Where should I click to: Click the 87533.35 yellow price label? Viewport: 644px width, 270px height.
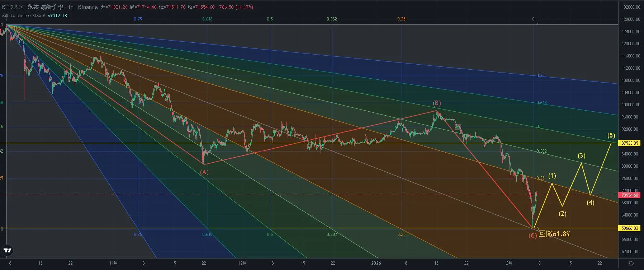pyautogui.click(x=630, y=143)
